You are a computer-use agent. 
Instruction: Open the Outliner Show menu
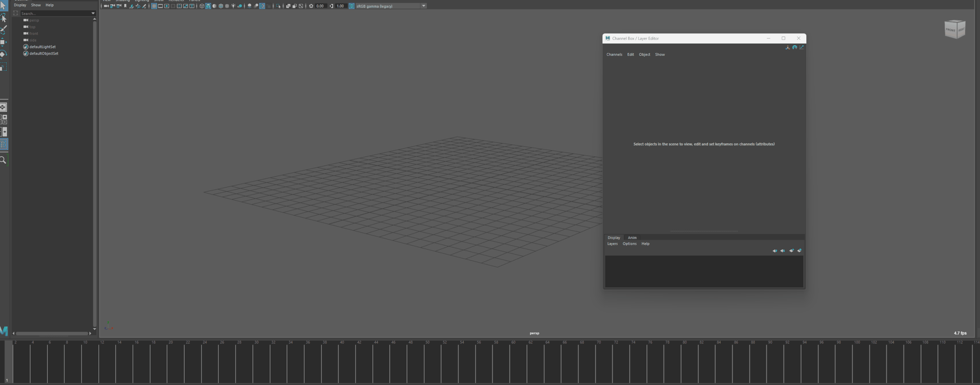point(36,5)
